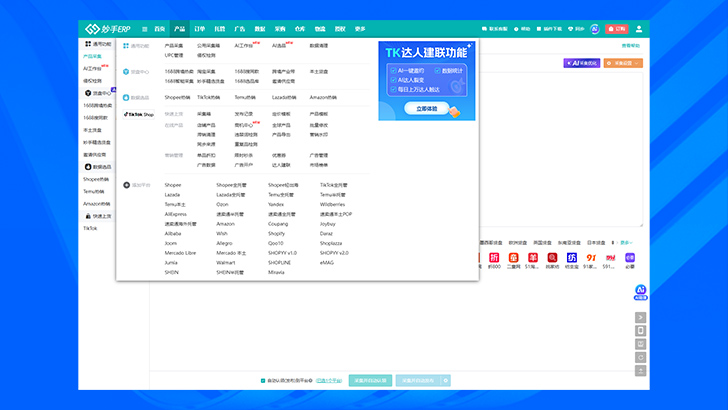Open the 订单 top navigation tab
This screenshot has height=410, width=728.
[200, 29]
